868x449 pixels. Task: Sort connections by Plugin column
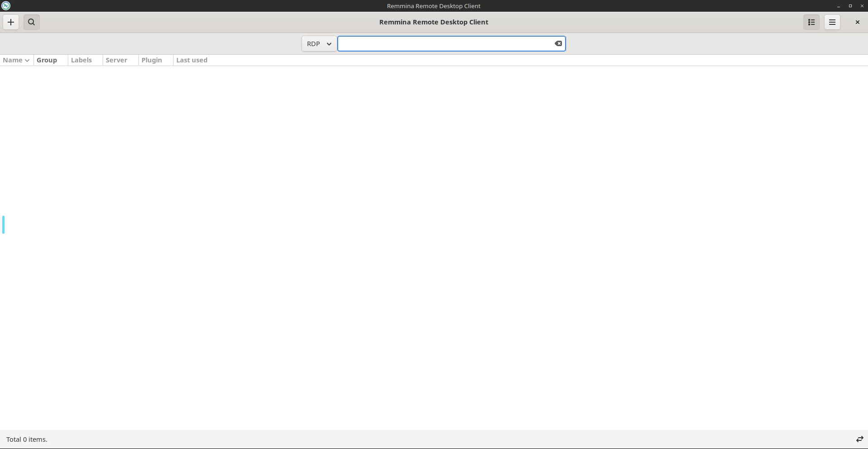coord(156,60)
